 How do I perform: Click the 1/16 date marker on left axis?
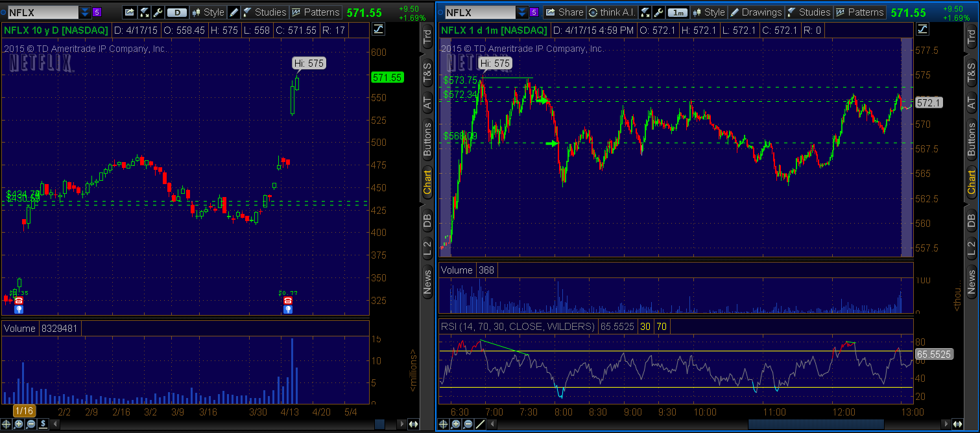coord(24,411)
